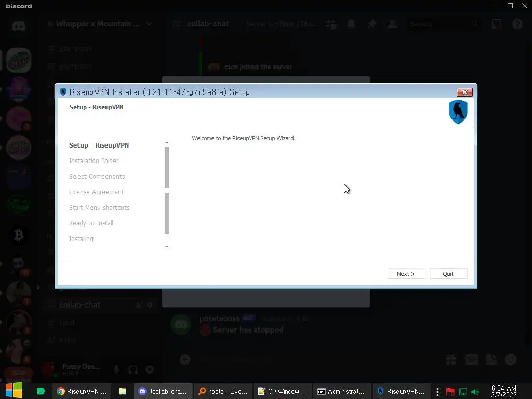
Task: Open Discord user settings gear
Action: (x=149, y=369)
